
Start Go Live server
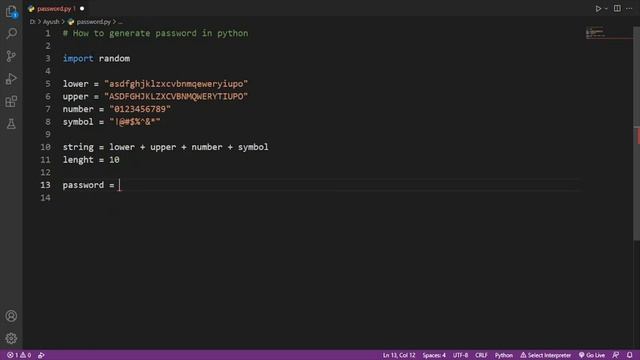592,355
